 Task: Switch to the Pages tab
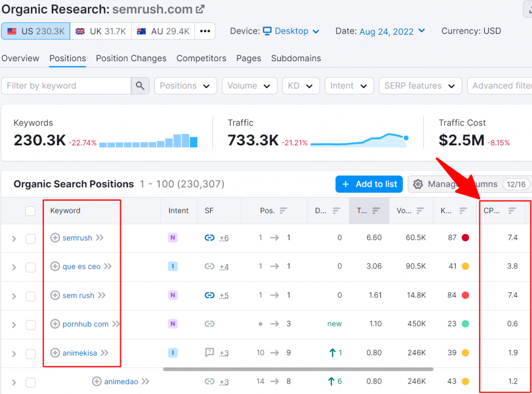click(249, 58)
